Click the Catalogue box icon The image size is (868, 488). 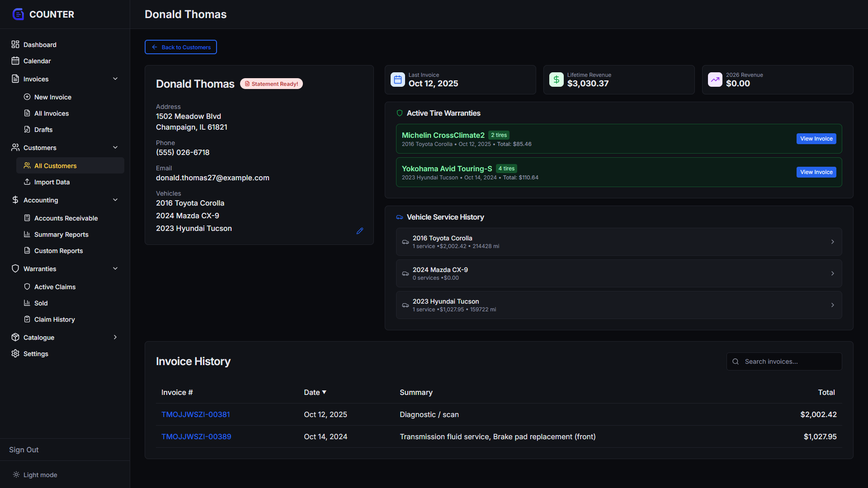click(x=15, y=337)
